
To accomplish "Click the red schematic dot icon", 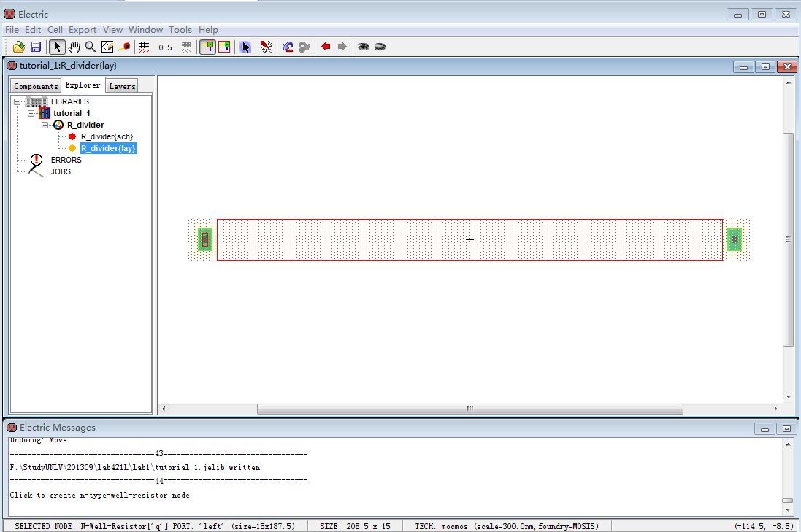I will [72, 136].
